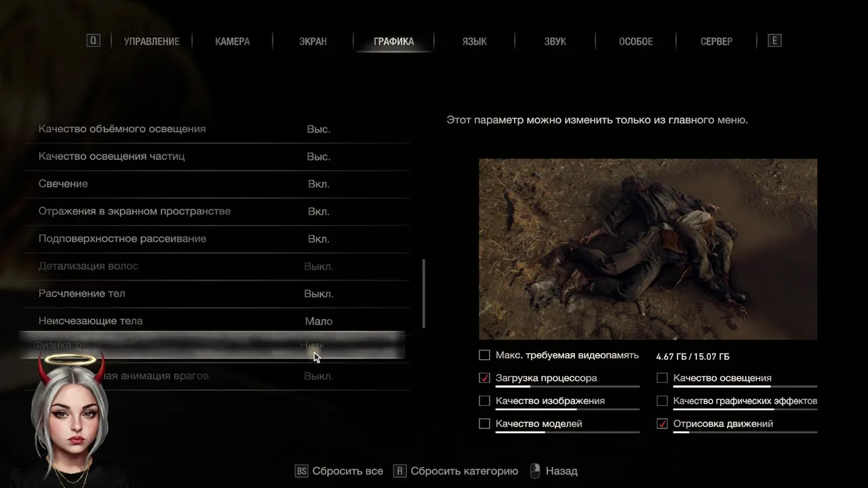Open the Управление tab
This screenshot has height=488, width=868.
point(152,41)
